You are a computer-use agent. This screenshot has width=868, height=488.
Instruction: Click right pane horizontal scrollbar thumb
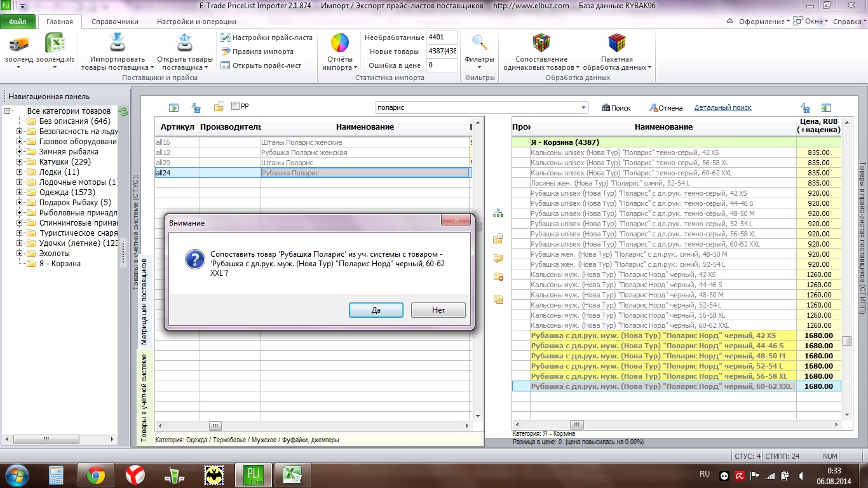click(576, 425)
